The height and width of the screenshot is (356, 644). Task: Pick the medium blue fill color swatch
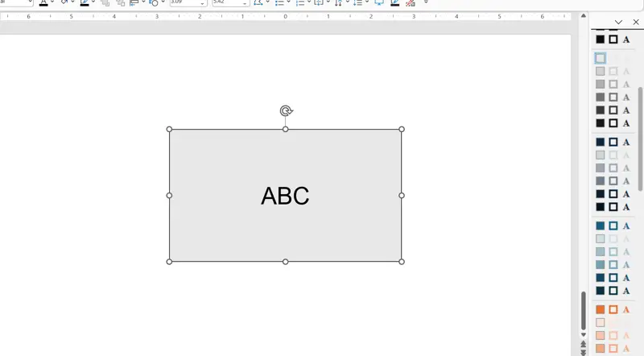pyautogui.click(x=601, y=226)
